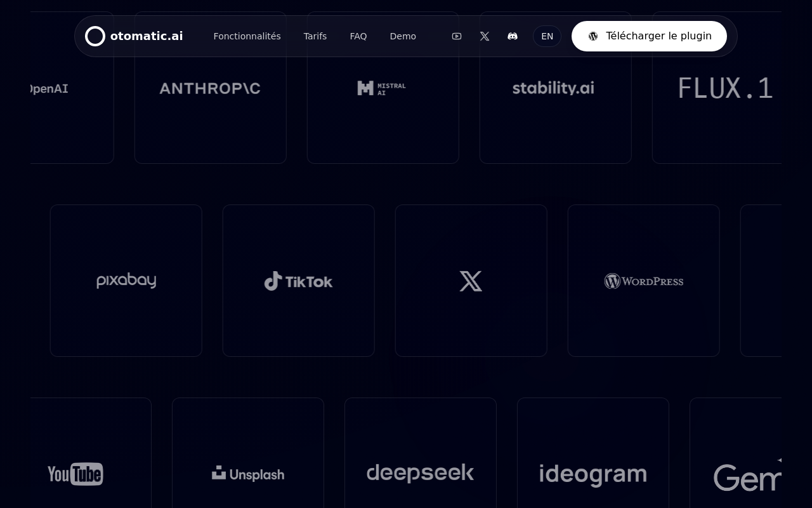Image resolution: width=812 pixels, height=508 pixels.
Task: Click the Unsplash logo card
Action: coord(248,453)
